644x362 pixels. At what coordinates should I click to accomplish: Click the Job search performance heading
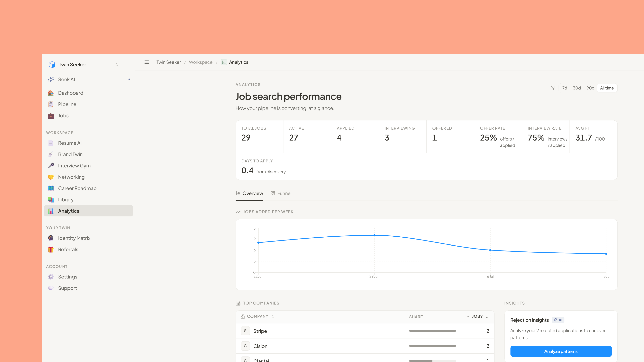point(288,97)
